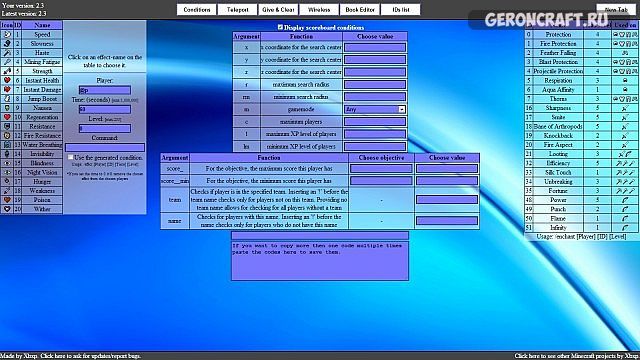The height and width of the screenshot is (360, 640).
Task: Focus the maximum search radius value field
Action: (375, 84)
